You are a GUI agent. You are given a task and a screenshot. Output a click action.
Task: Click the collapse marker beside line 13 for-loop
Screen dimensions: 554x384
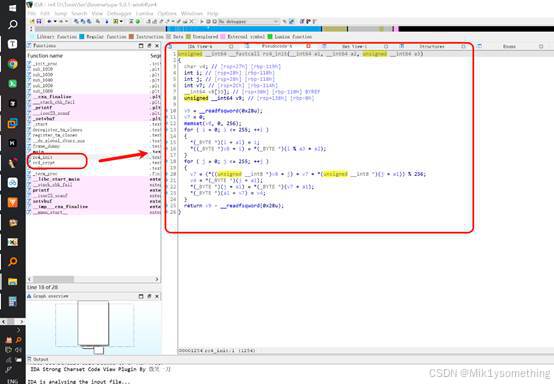click(x=167, y=130)
